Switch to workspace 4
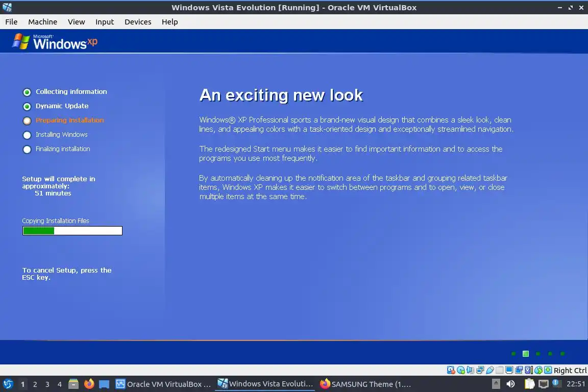 tap(60, 384)
